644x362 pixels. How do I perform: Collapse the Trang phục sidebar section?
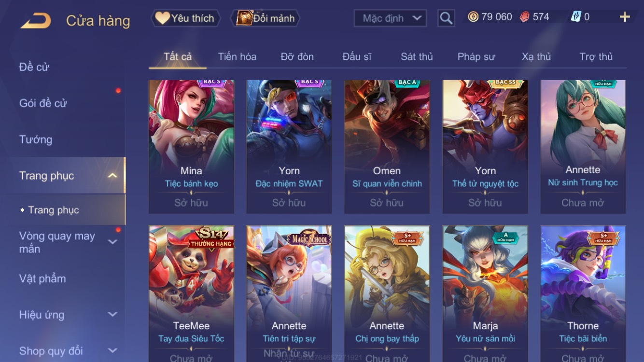(x=112, y=176)
